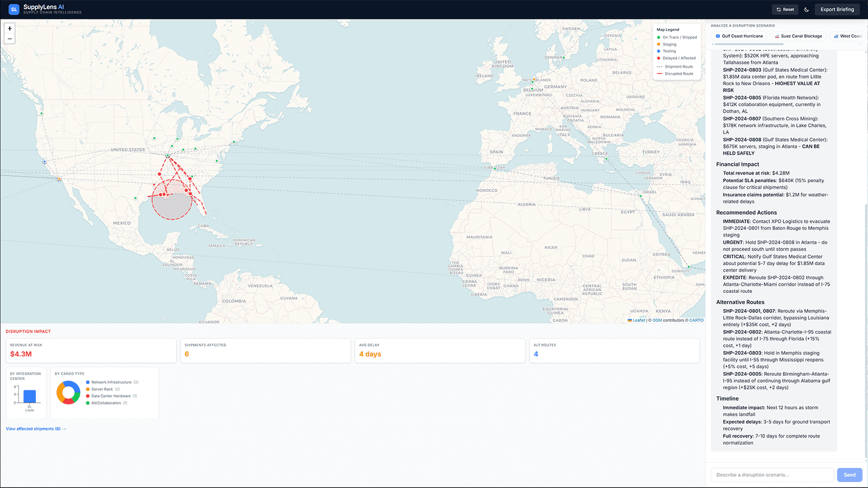Image resolution: width=868 pixels, height=488 pixels.
Task: Open the Gulf Coast Hurricane scenario tab
Action: pyautogui.click(x=739, y=36)
